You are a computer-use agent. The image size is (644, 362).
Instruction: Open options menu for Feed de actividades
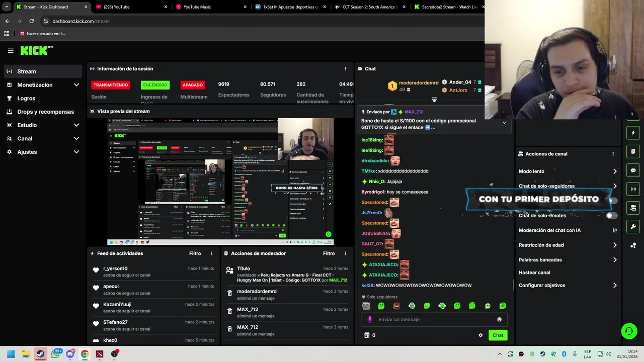coord(211,253)
